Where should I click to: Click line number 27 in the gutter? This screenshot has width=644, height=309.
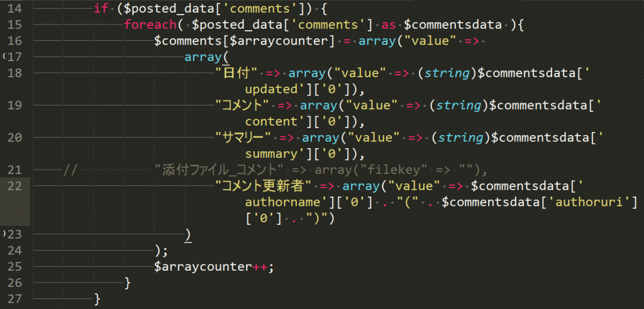(15, 298)
